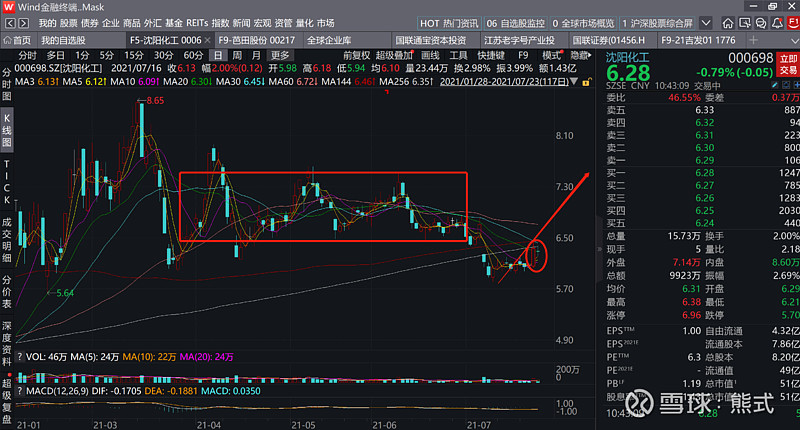
Task: Go forward with the right arrow navigation button
Action: (23, 23)
